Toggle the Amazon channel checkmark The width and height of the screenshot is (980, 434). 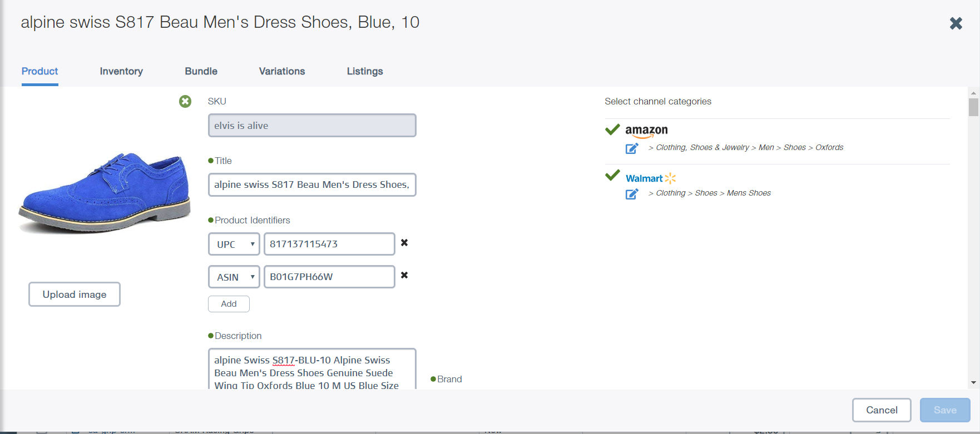click(x=612, y=130)
